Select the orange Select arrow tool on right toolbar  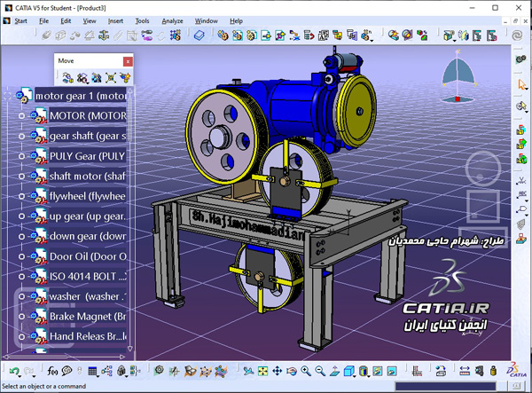click(521, 83)
